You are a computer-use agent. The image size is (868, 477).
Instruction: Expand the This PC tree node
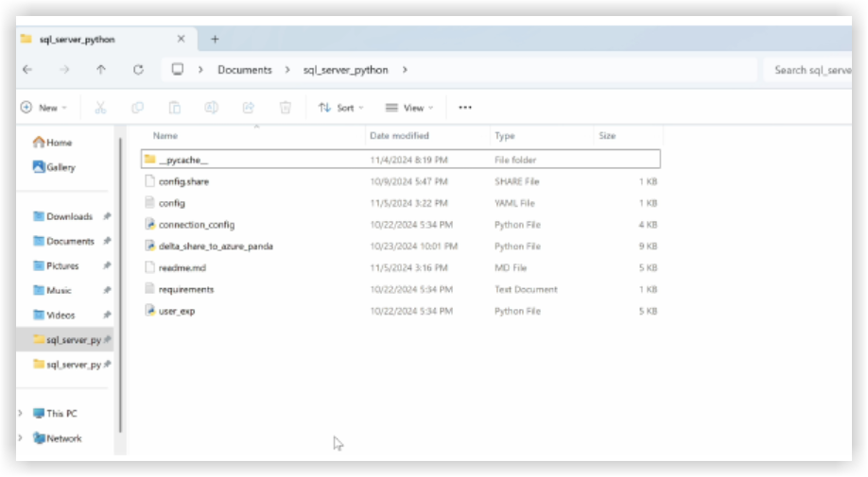[21, 414]
